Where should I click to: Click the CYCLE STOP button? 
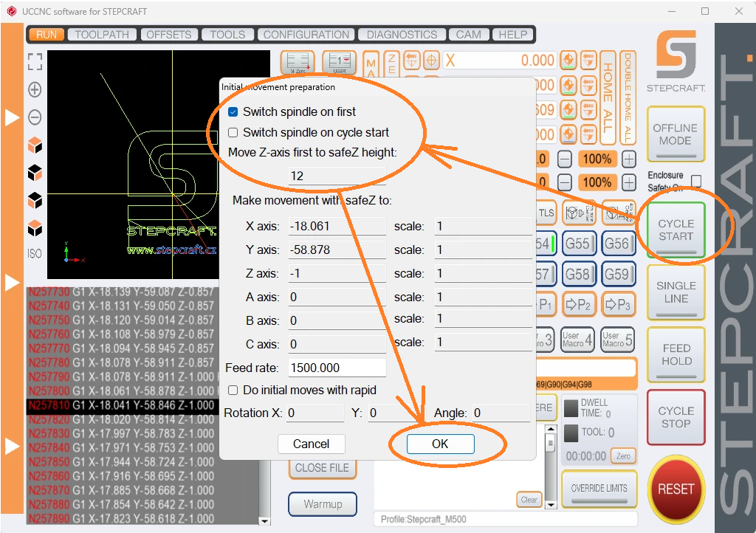coord(676,417)
